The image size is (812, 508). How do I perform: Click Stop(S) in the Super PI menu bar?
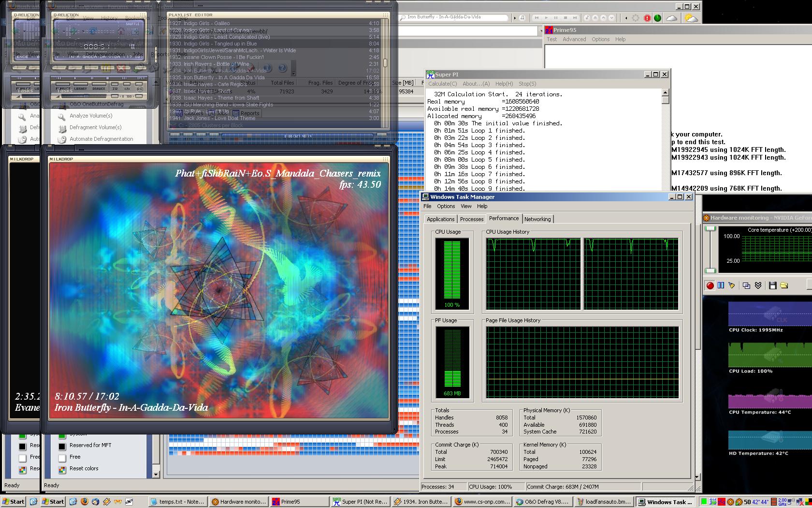[527, 84]
